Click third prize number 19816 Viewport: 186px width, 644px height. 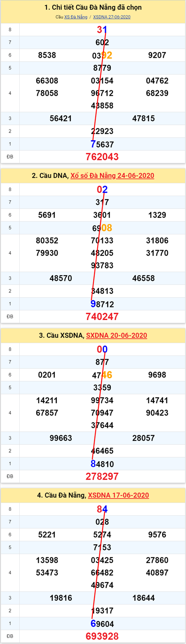[x=61, y=598]
